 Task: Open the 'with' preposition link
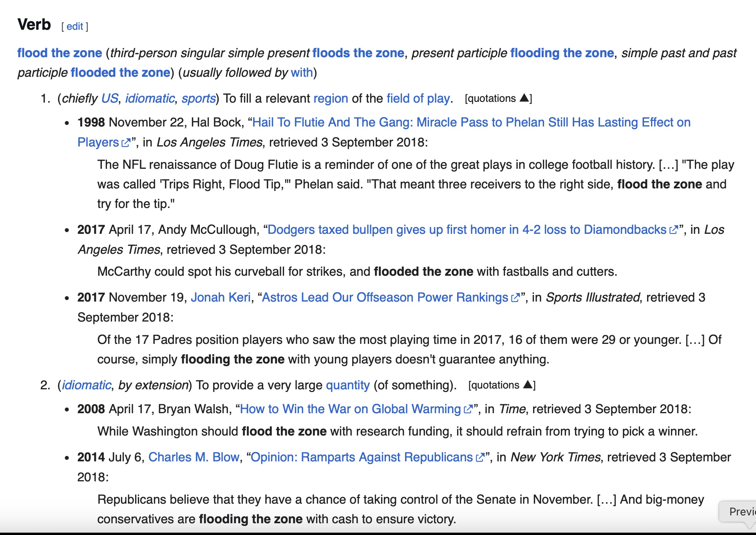[x=302, y=72]
